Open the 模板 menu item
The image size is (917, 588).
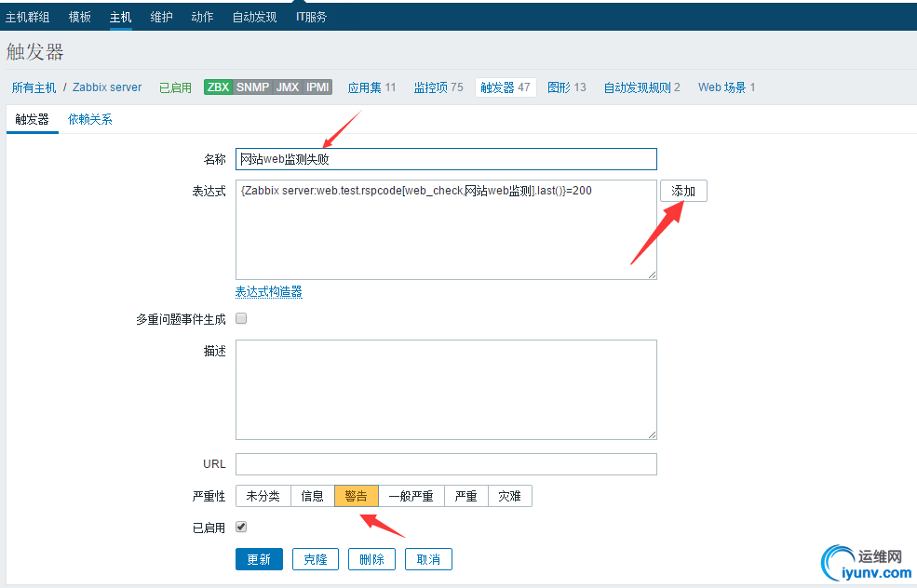[x=79, y=17]
